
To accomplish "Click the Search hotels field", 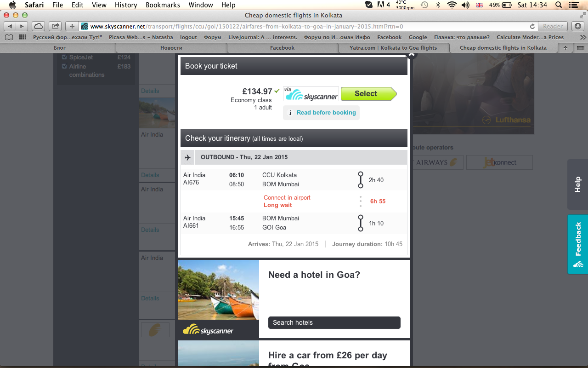I will pos(334,322).
